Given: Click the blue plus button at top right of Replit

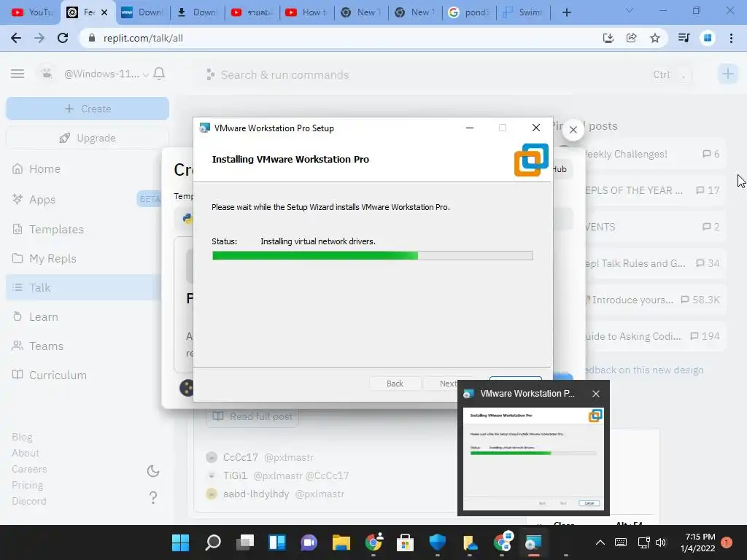Looking at the screenshot, I should tap(727, 74).
